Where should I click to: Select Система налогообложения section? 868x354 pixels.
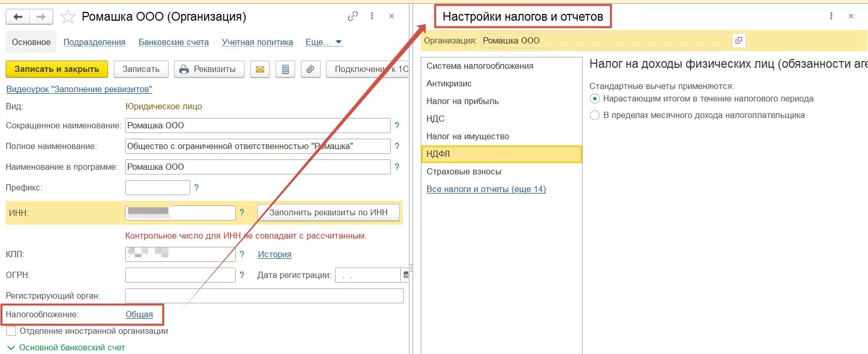point(501,66)
